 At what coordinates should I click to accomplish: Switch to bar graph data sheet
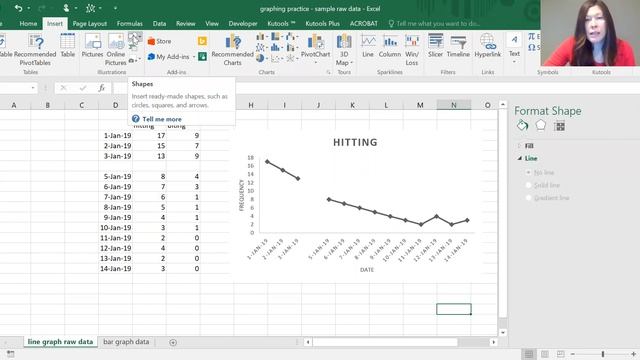point(126,342)
